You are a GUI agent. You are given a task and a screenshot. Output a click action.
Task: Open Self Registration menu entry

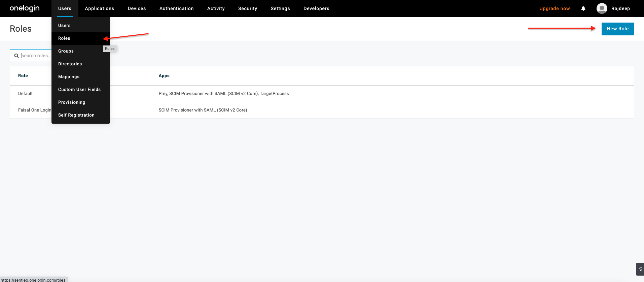tap(76, 115)
